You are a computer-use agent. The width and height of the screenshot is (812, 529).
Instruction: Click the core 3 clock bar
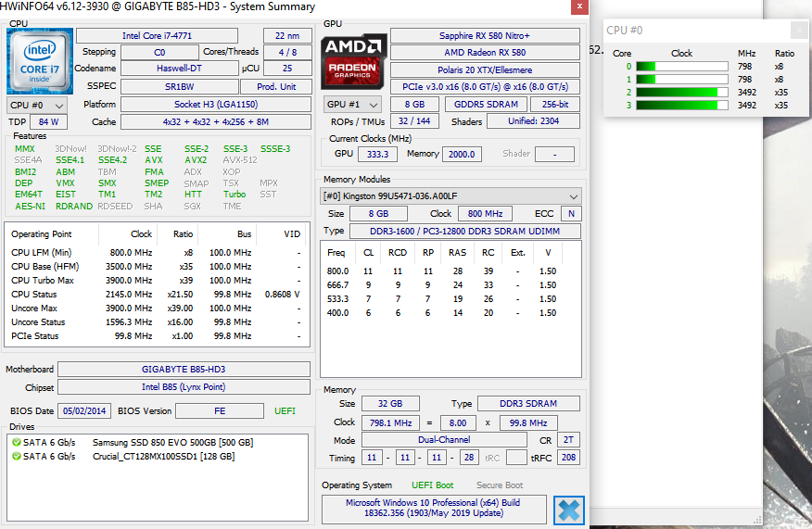coord(682,105)
